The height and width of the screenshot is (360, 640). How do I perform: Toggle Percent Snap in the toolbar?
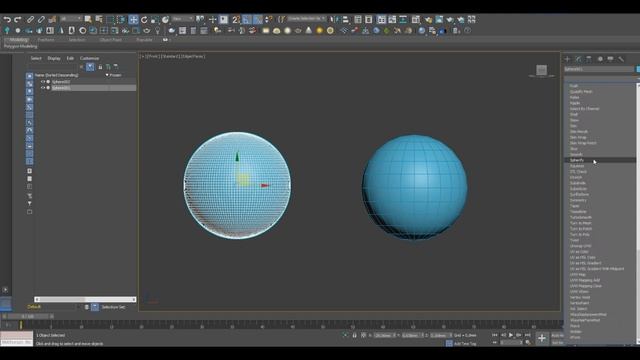tap(258, 19)
